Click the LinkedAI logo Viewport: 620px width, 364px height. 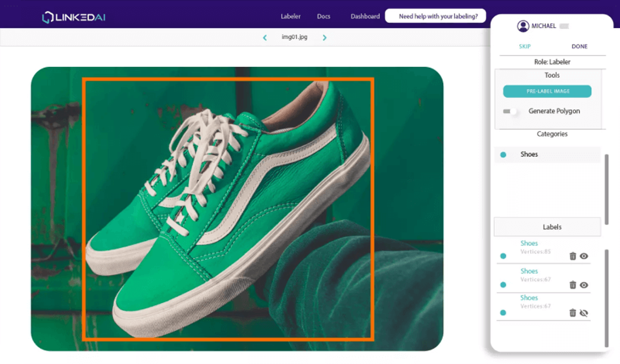pos(74,17)
